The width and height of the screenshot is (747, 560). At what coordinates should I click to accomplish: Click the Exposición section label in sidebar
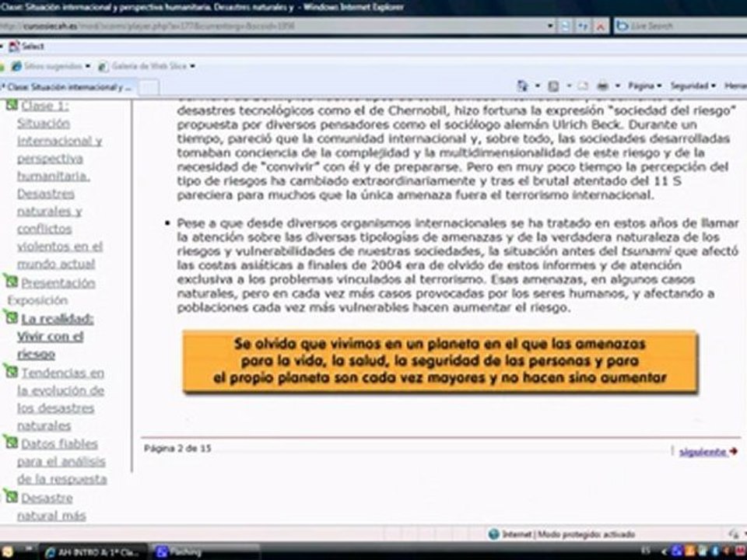coord(37,300)
